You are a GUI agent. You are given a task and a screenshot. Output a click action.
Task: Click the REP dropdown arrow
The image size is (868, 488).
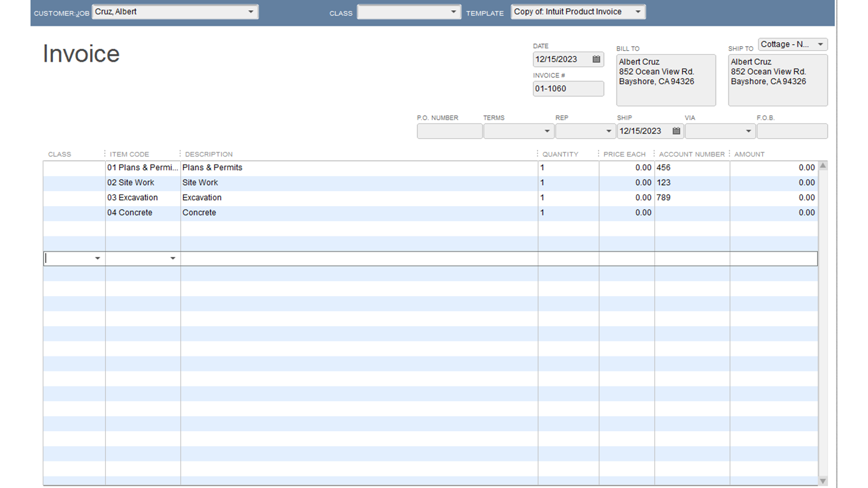tap(608, 130)
